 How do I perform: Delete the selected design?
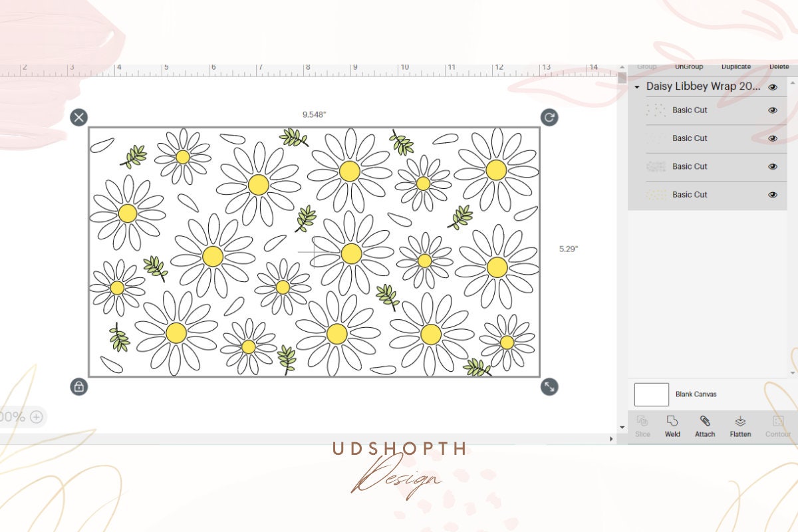coord(779,66)
